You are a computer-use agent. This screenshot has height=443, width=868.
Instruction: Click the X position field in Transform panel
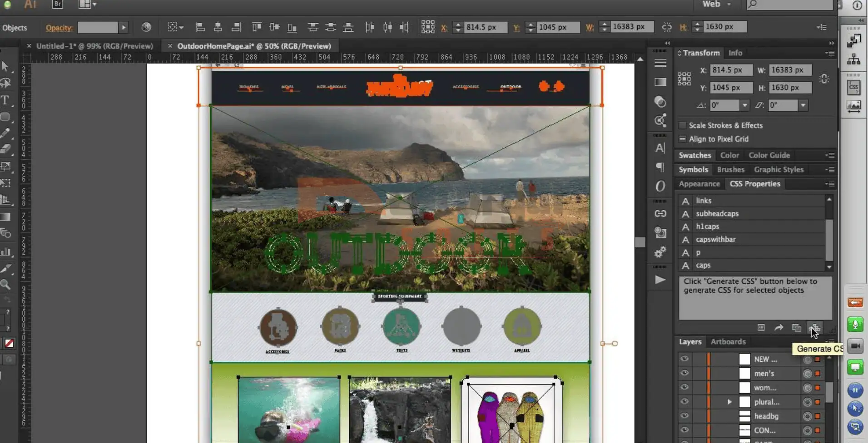pos(730,70)
